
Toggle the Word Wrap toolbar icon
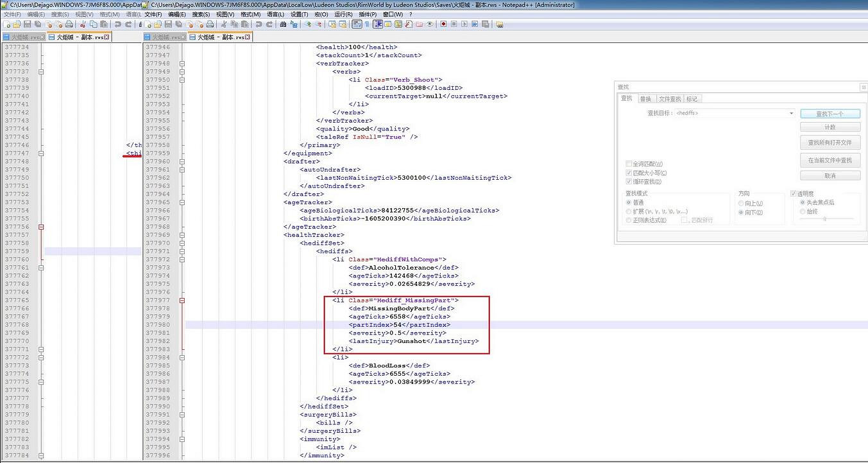point(357,24)
